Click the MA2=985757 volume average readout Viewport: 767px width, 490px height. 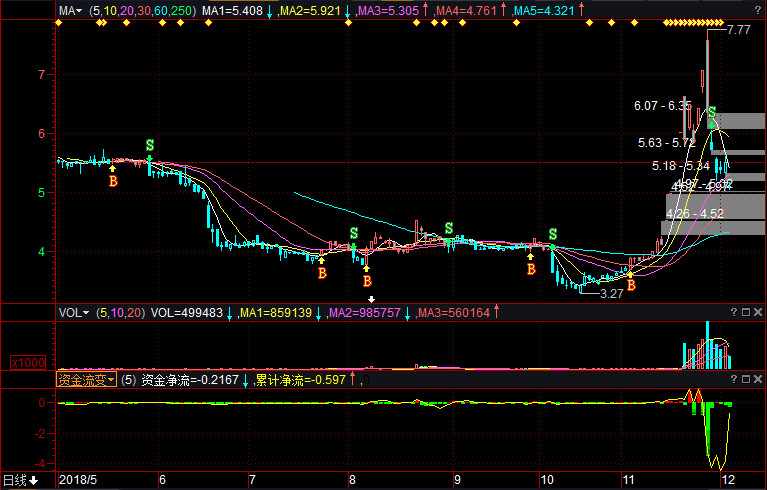(365, 313)
